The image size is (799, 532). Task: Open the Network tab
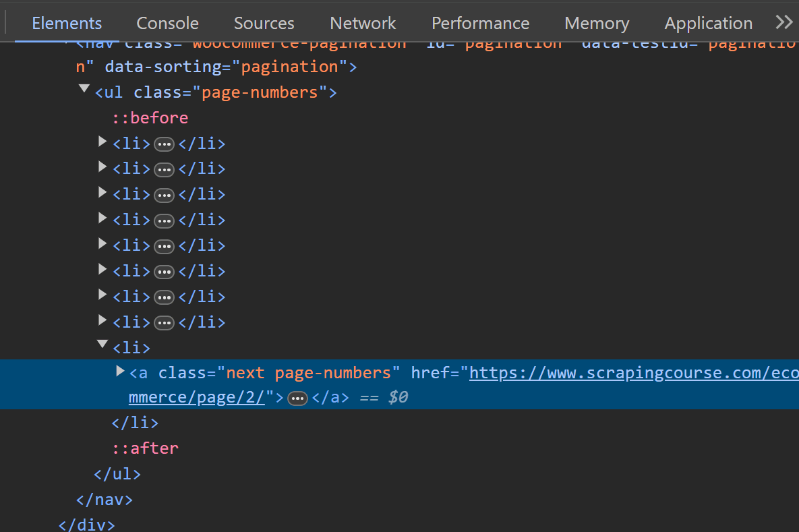point(363,23)
